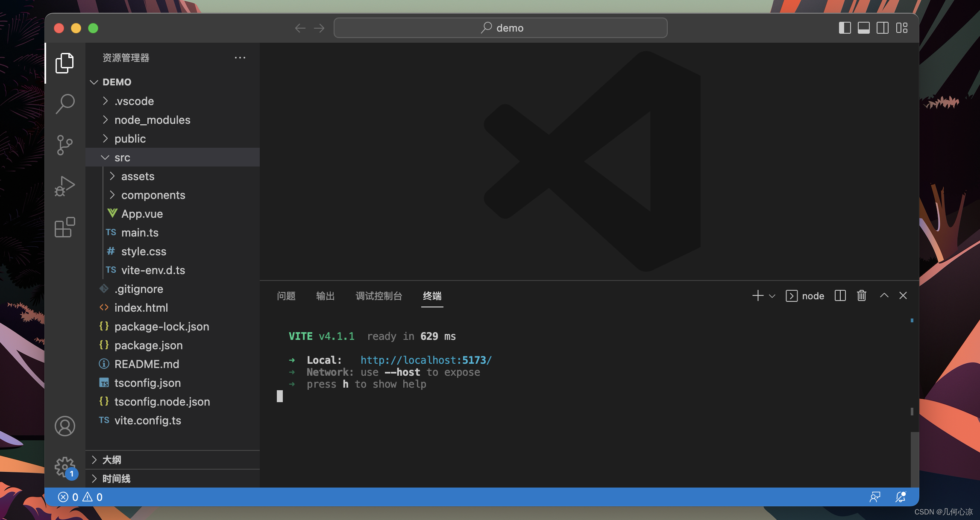Expand the .vscode folder

(173, 101)
